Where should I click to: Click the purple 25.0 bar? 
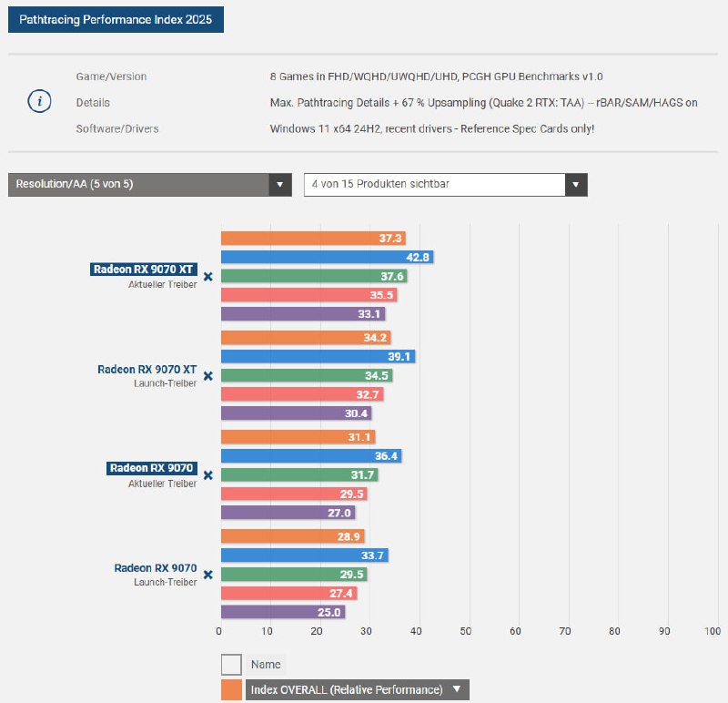point(283,612)
